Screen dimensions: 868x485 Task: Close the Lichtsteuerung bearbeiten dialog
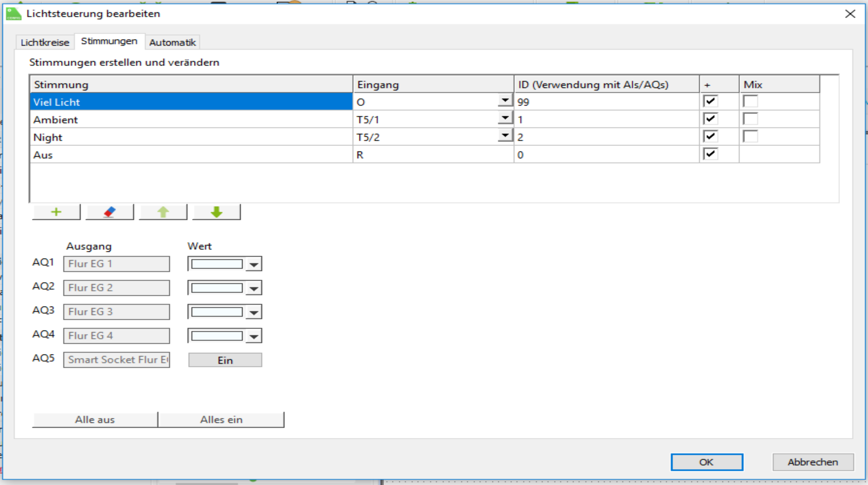tap(850, 13)
